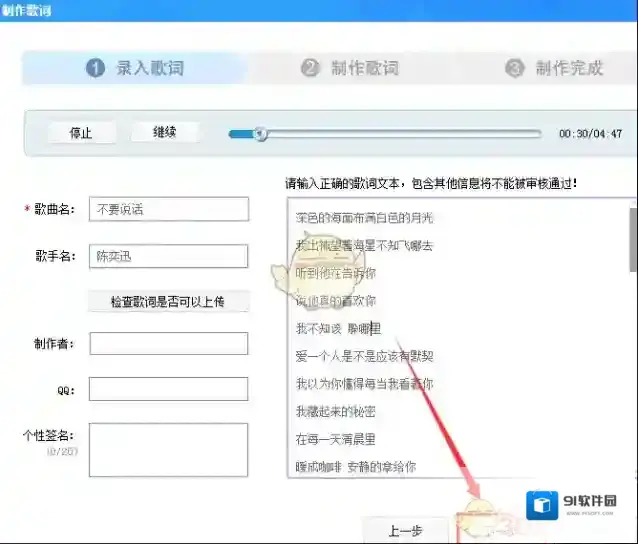
Task: Click the 歌手名 field containing 陈奕迅
Action: pos(168,256)
